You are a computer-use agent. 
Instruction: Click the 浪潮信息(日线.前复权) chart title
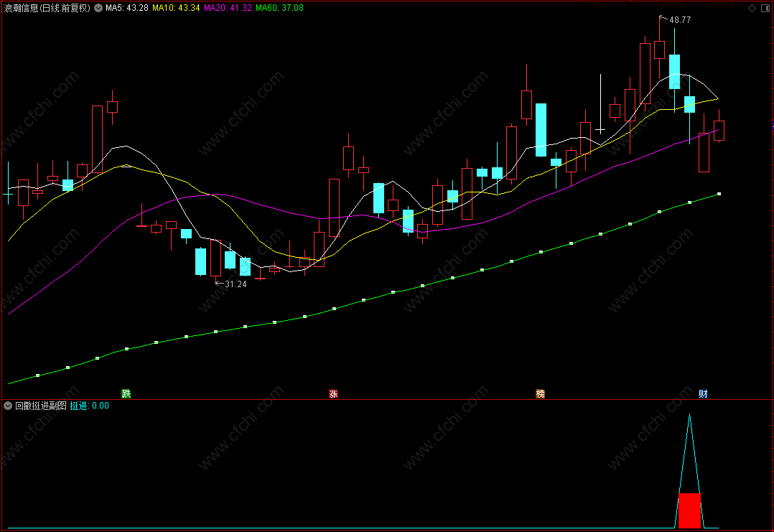47,8
